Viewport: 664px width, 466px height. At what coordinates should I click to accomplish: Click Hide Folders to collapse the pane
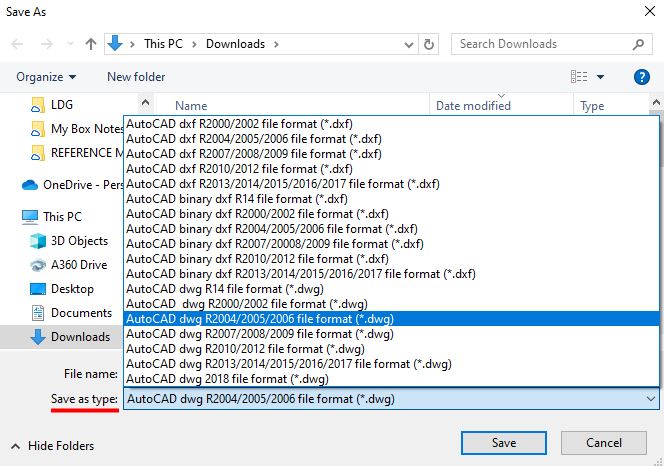tap(53, 446)
